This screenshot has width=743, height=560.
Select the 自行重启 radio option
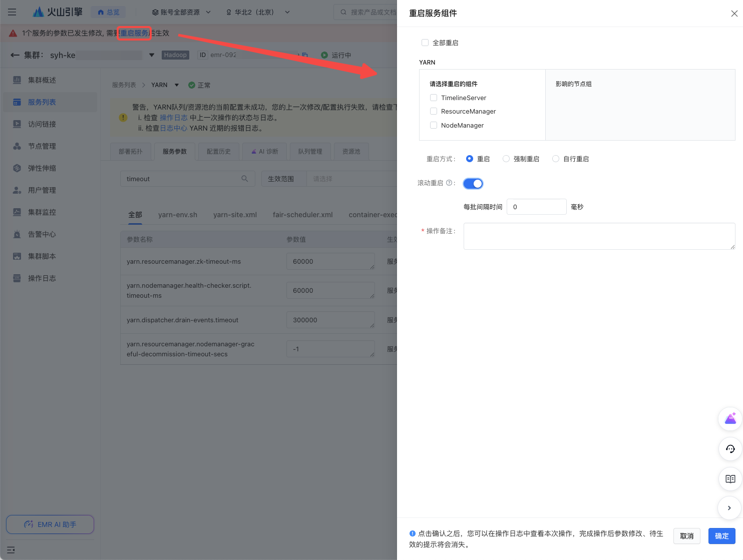coord(556,159)
